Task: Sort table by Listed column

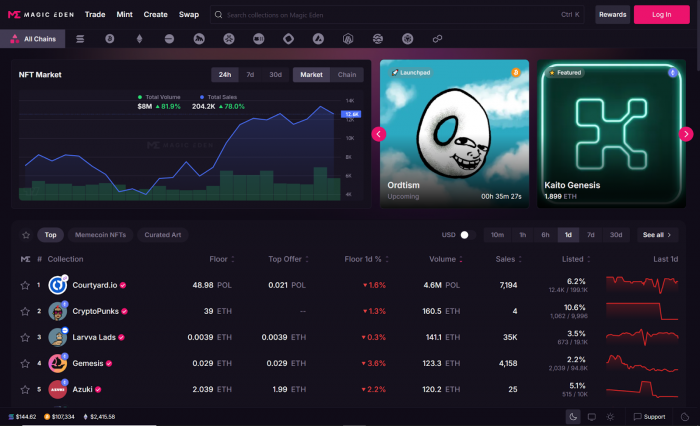Action: pyautogui.click(x=576, y=259)
